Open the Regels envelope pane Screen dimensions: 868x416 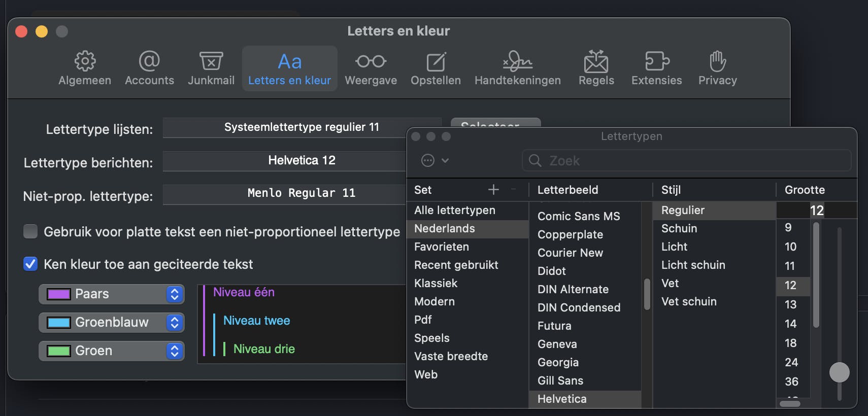[x=596, y=68]
